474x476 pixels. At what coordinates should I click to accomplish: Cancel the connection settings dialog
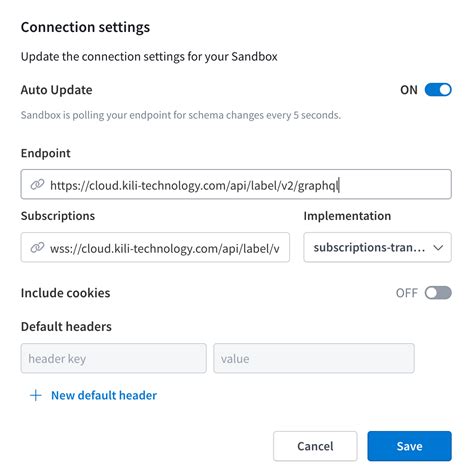tap(315, 446)
